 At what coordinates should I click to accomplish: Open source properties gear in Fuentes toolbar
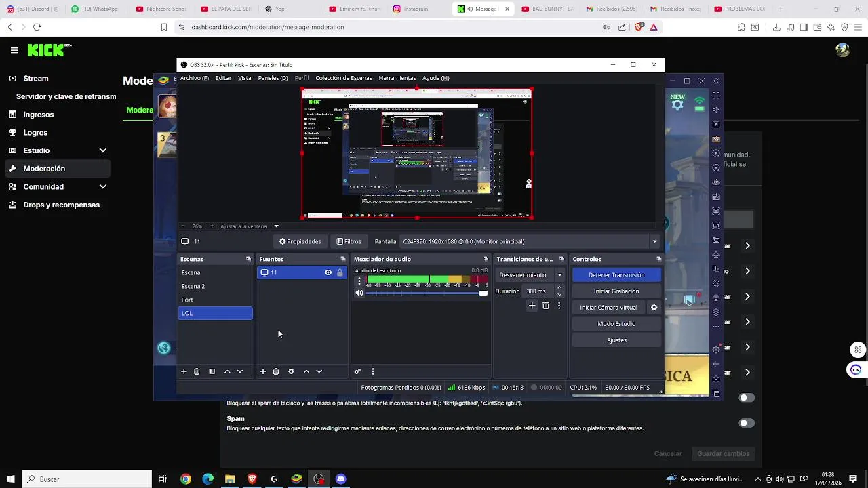click(291, 371)
